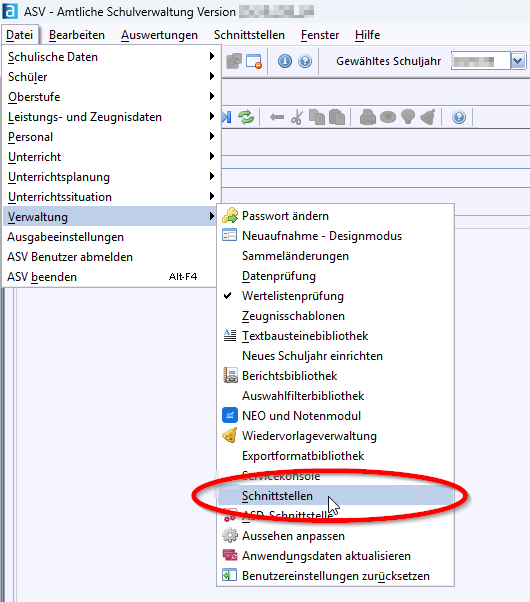530x602 pixels.
Task: Expand the Schulische Daten submenu
Action: click(x=111, y=57)
